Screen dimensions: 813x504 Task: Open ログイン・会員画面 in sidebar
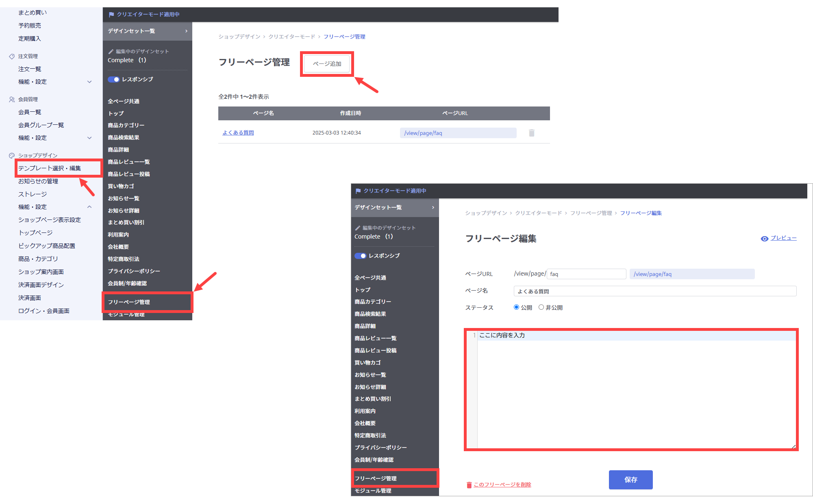(44, 311)
